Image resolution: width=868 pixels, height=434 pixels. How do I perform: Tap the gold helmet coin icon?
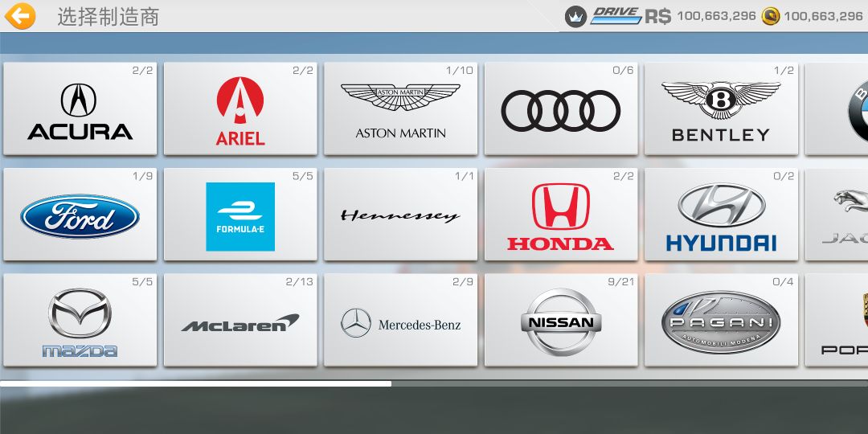pos(770,16)
